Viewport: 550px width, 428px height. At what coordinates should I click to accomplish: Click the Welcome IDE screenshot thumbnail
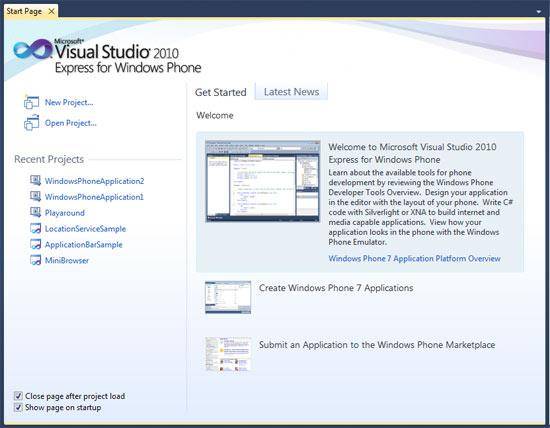coord(263,181)
